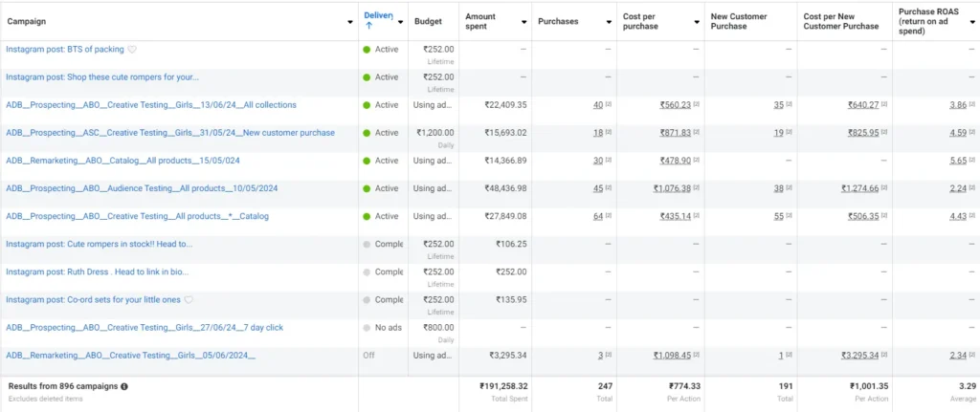
Task: Click the blue sort arrow under Delivery header
Action: click(x=368, y=27)
